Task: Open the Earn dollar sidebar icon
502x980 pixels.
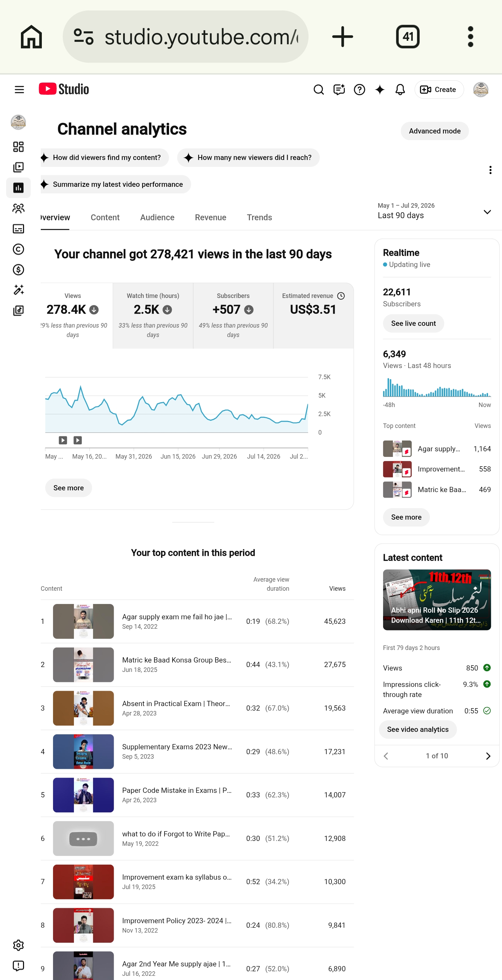Action: (x=18, y=270)
